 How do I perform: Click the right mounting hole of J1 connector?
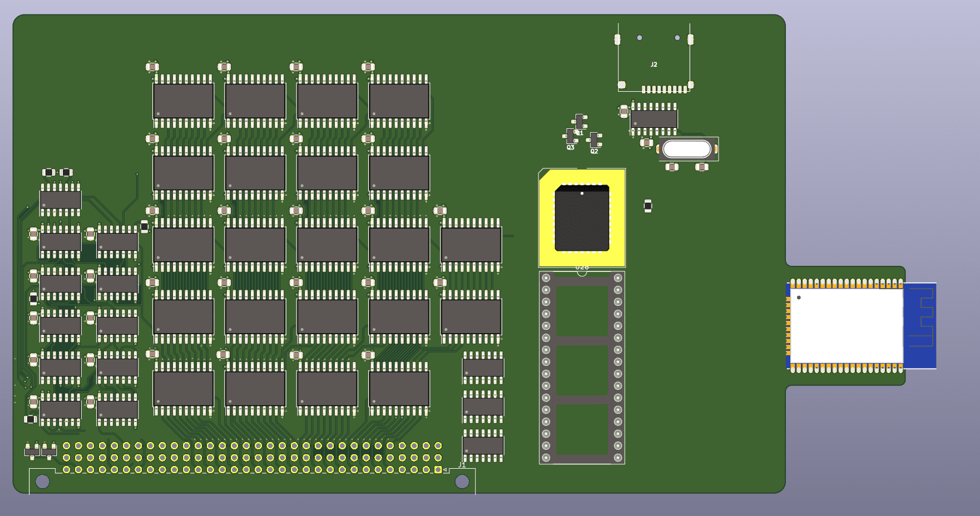click(x=462, y=482)
